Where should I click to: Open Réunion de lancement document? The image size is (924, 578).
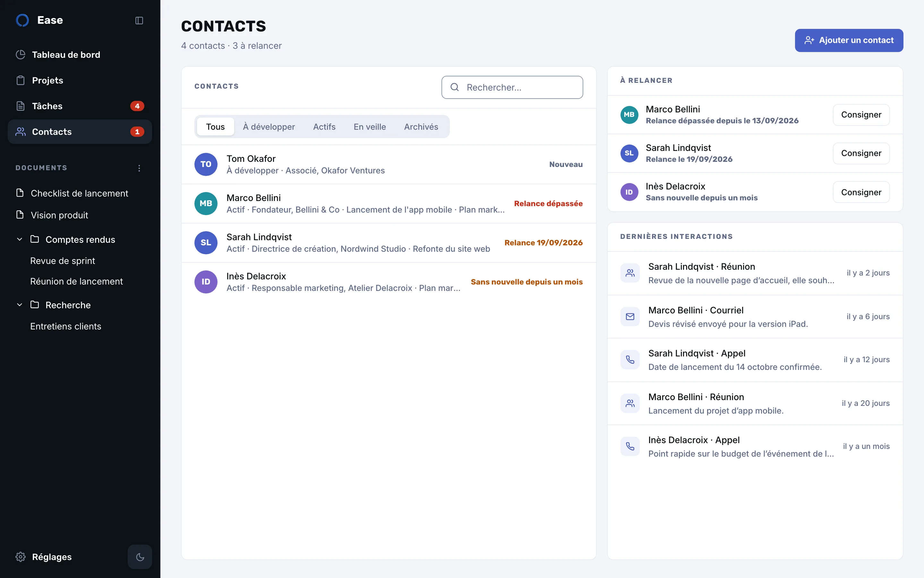pyautogui.click(x=76, y=281)
